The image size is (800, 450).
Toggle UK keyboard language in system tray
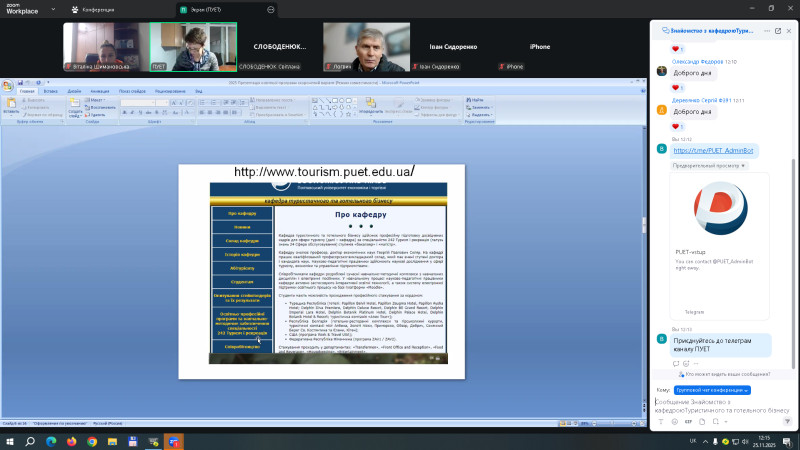(x=692, y=441)
